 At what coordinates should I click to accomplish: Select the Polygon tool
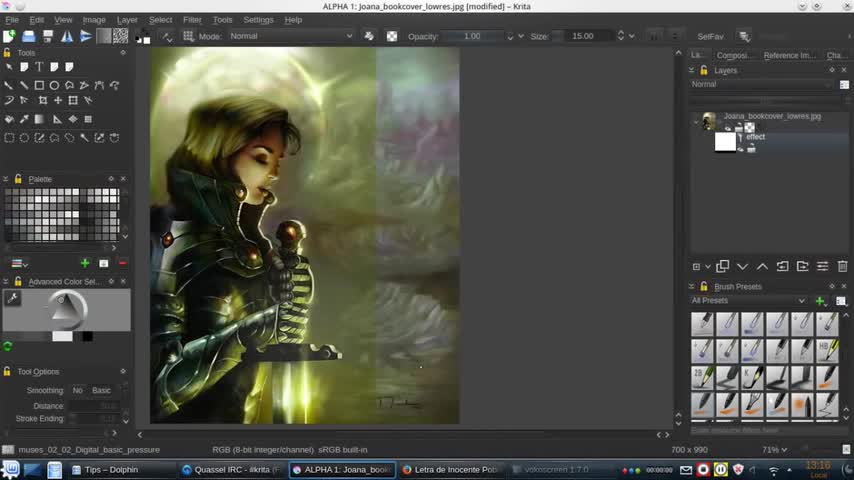[x=70, y=86]
